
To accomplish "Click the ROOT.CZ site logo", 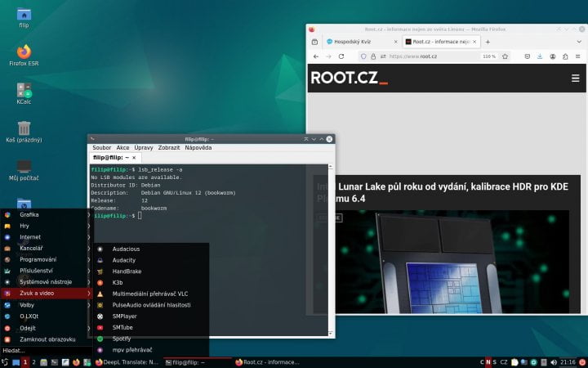I will pyautogui.click(x=349, y=79).
